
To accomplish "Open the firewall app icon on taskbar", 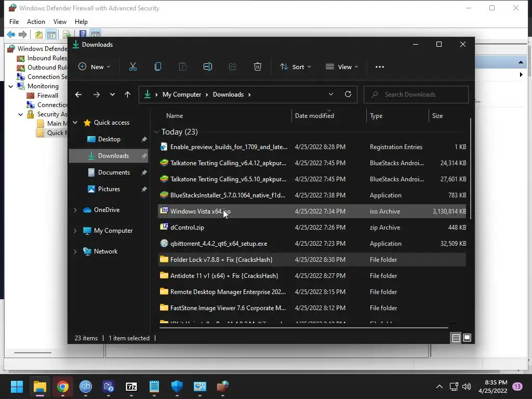I will [x=223, y=387].
